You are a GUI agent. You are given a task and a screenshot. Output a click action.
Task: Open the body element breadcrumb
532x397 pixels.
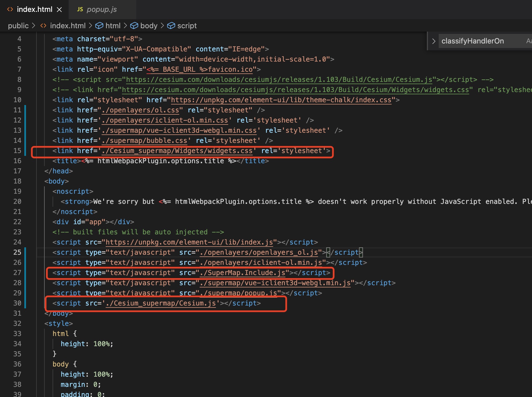(149, 26)
